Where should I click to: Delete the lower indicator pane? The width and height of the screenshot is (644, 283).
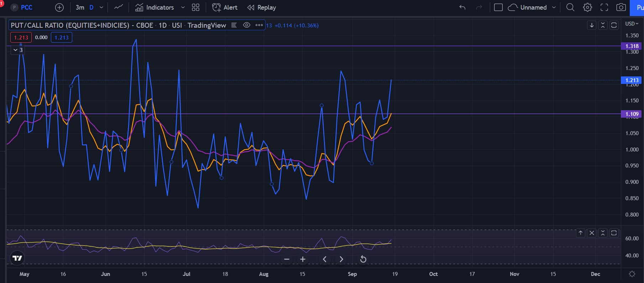coord(592,233)
